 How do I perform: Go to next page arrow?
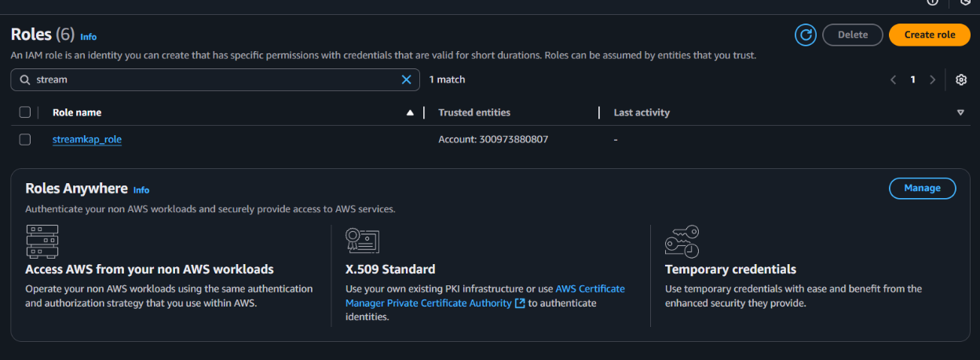[x=932, y=79]
